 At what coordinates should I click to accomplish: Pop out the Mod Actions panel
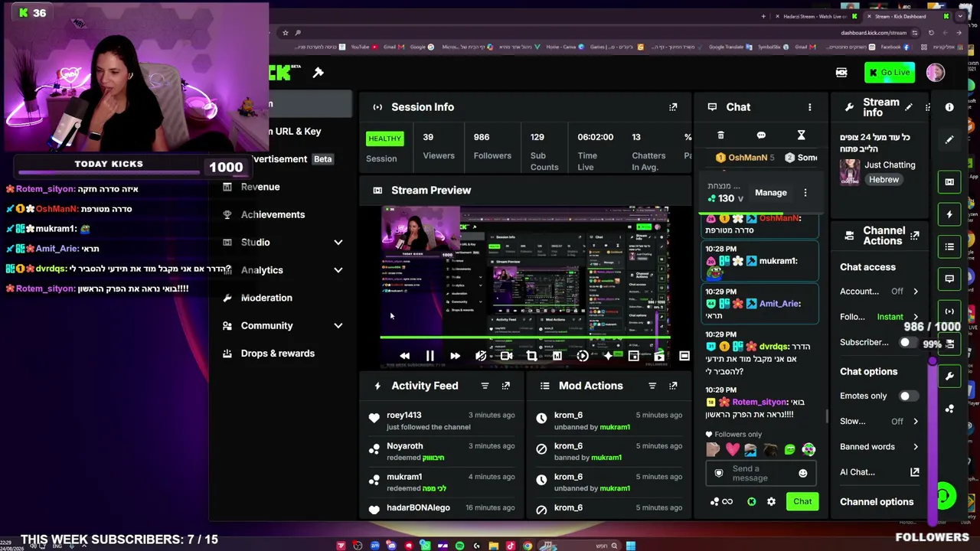pyautogui.click(x=673, y=386)
